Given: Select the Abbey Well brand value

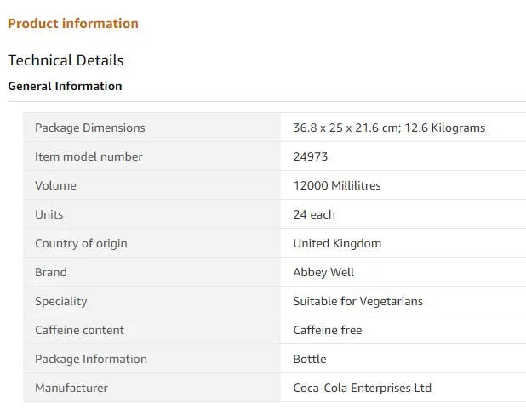Looking at the screenshot, I should click(323, 272).
